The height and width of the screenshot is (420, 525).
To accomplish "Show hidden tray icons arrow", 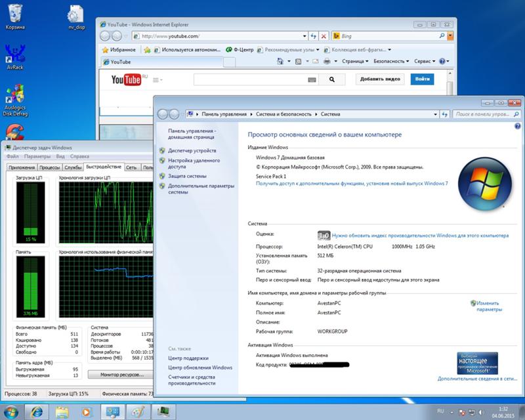I will pyautogui.click(x=451, y=412).
